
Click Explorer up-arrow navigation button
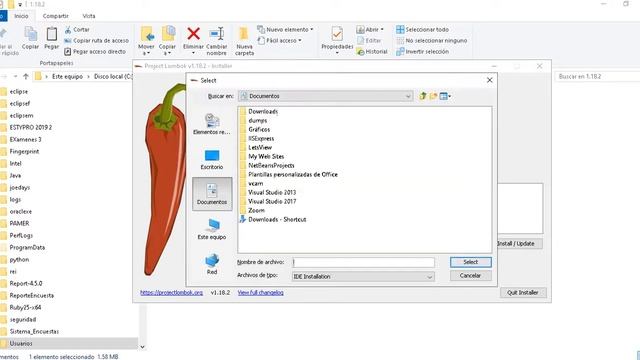tap(26, 76)
